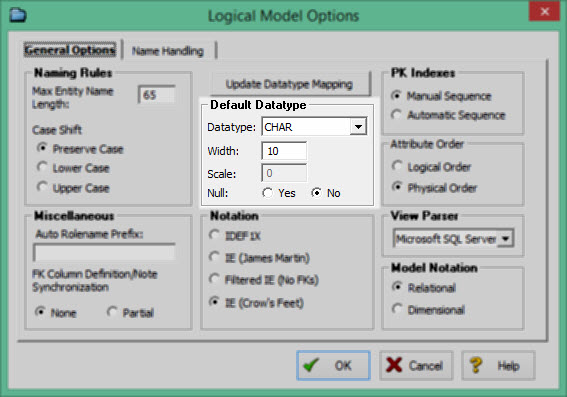Select IE (James Martin) notation
This screenshot has height=397, width=567.
(x=214, y=257)
